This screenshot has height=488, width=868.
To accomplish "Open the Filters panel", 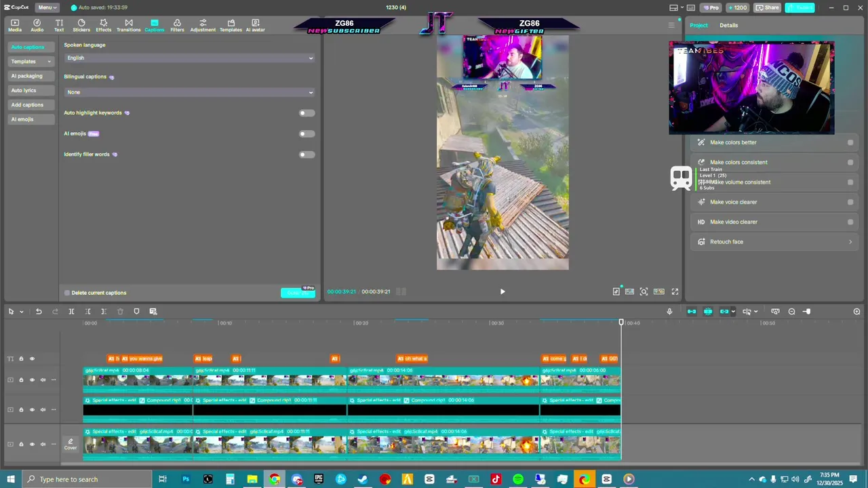I will pyautogui.click(x=177, y=25).
